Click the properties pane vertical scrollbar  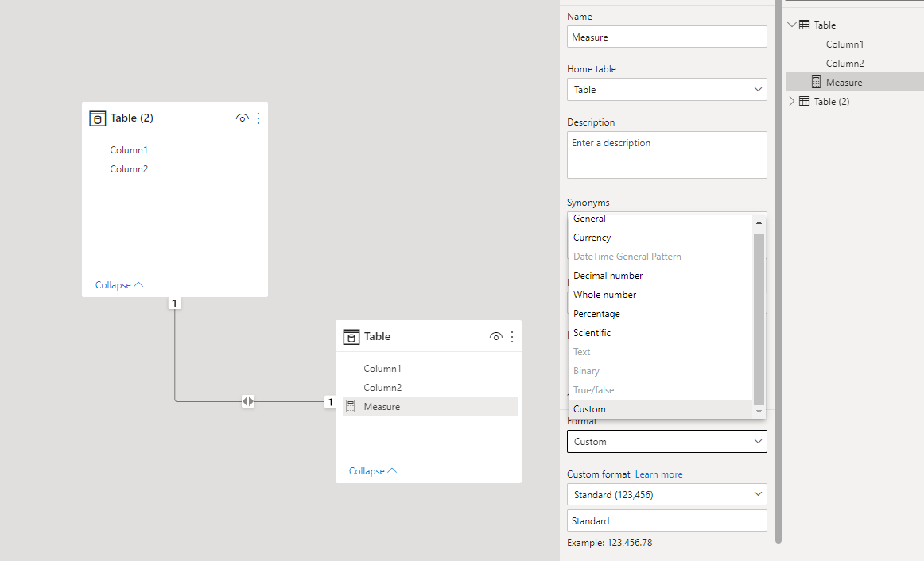(778, 271)
